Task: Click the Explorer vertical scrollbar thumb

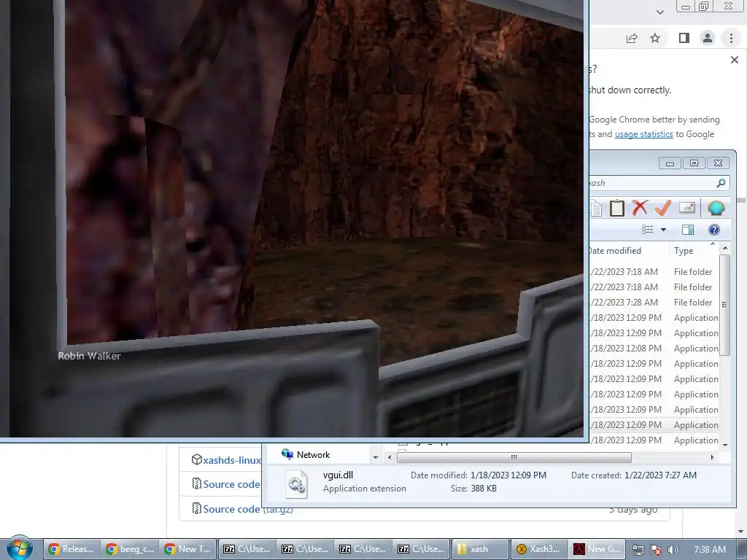Action: (x=724, y=305)
